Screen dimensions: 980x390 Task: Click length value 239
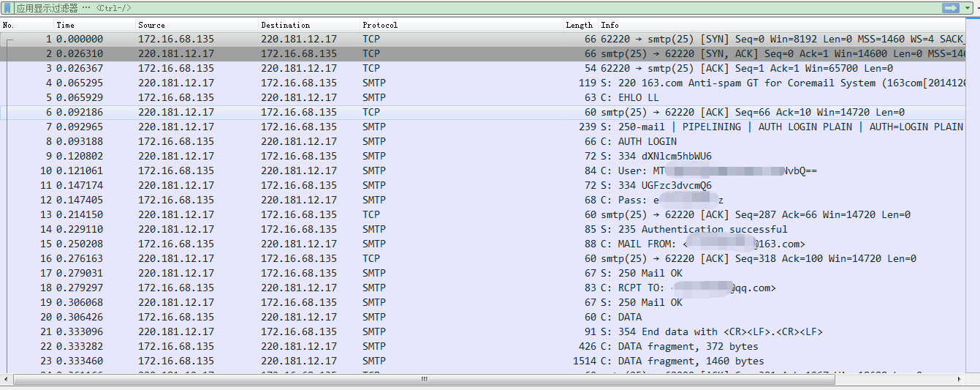click(588, 127)
